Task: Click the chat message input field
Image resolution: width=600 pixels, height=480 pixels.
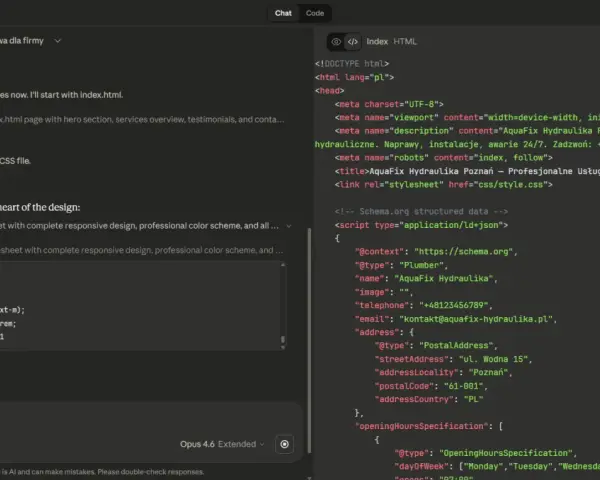Action: [149, 419]
